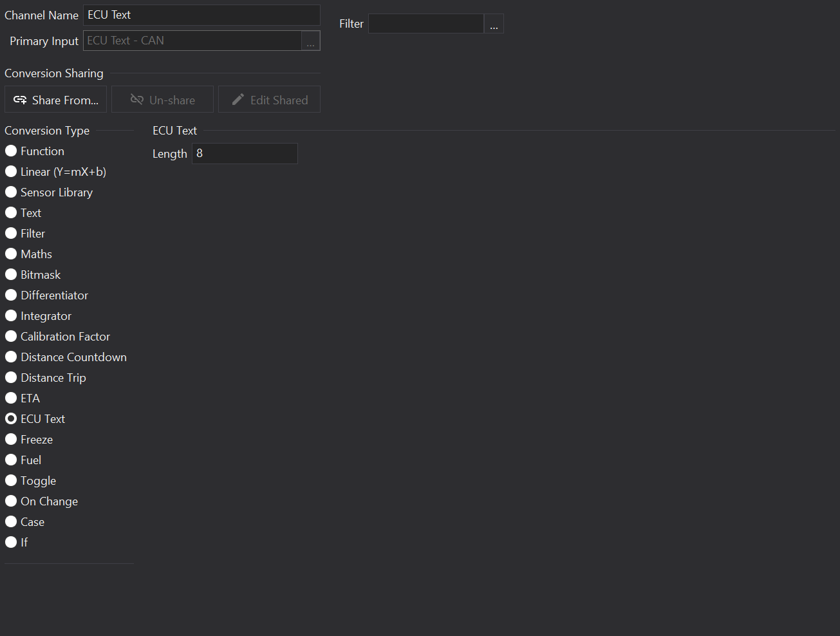Click the Length value field
The image size is (840, 636).
click(x=245, y=154)
